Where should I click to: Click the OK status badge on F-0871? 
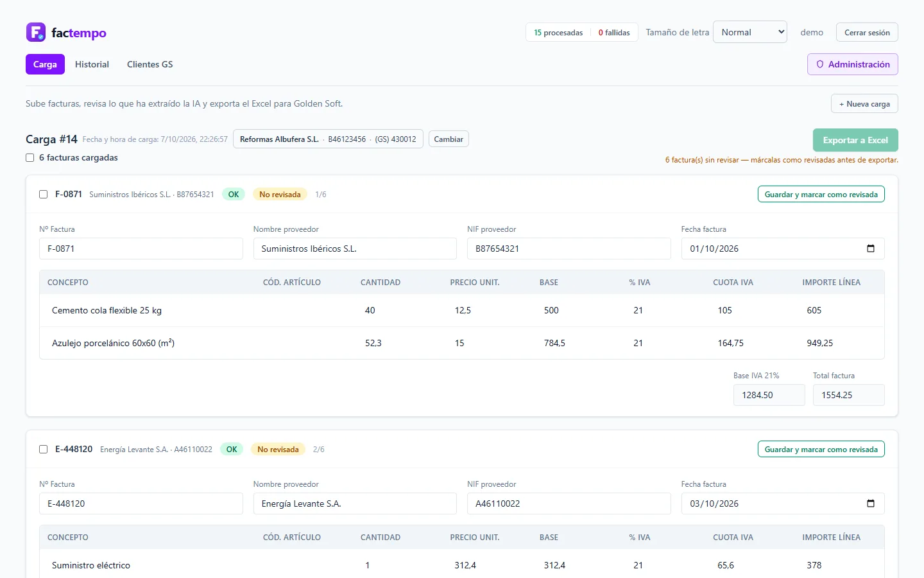point(234,195)
